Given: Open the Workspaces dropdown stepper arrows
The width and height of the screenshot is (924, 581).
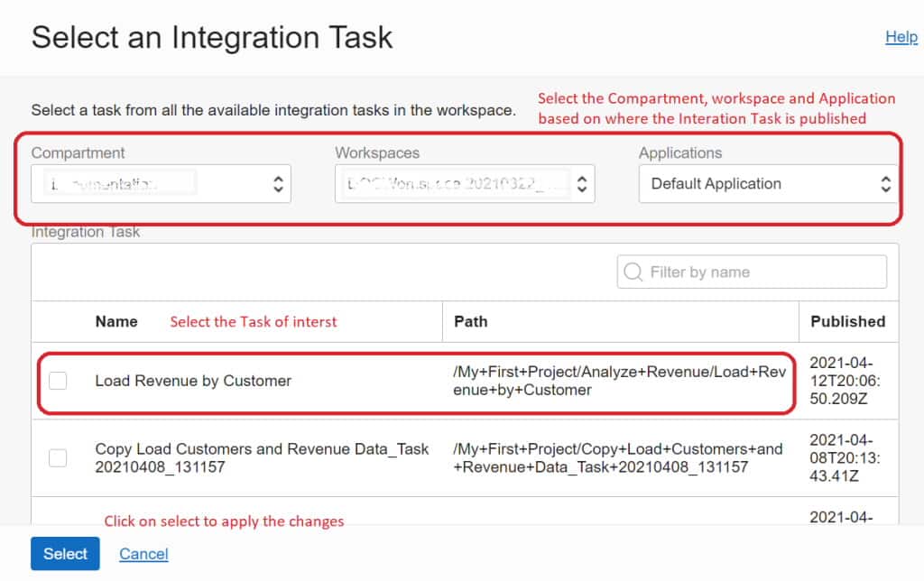Looking at the screenshot, I should (583, 183).
